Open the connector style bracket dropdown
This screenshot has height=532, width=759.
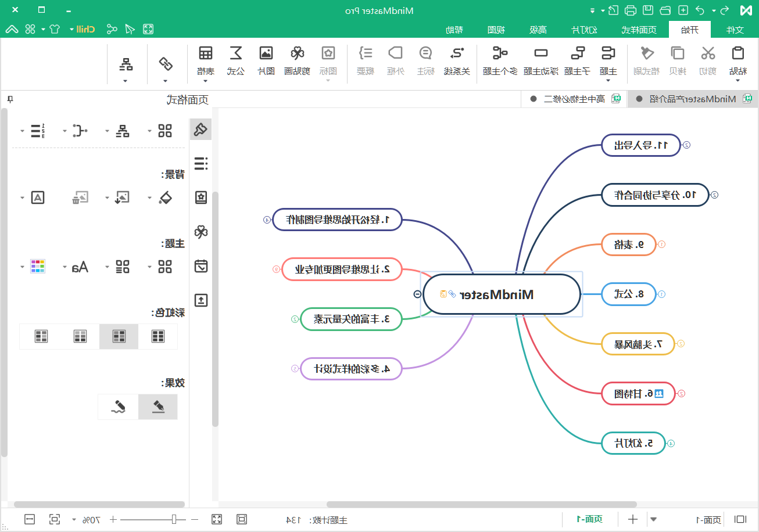(x=65, y=131)
